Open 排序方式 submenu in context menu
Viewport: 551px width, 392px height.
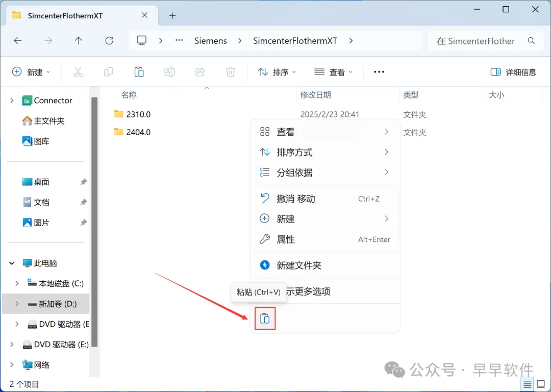pos(325,152)
